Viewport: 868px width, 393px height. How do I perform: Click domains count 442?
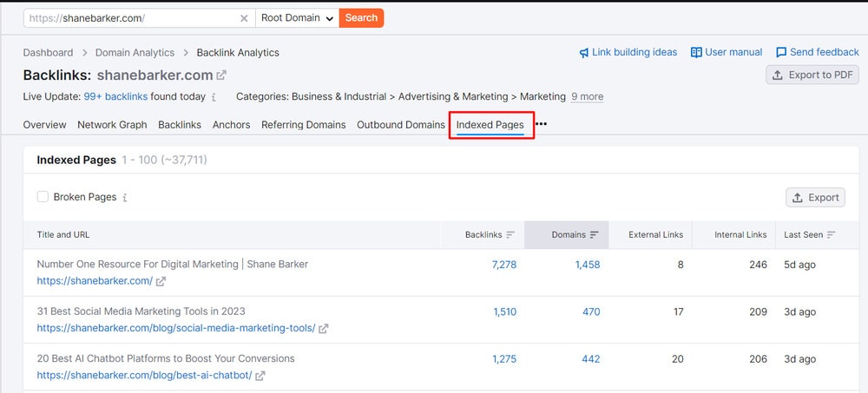(590, 359)
